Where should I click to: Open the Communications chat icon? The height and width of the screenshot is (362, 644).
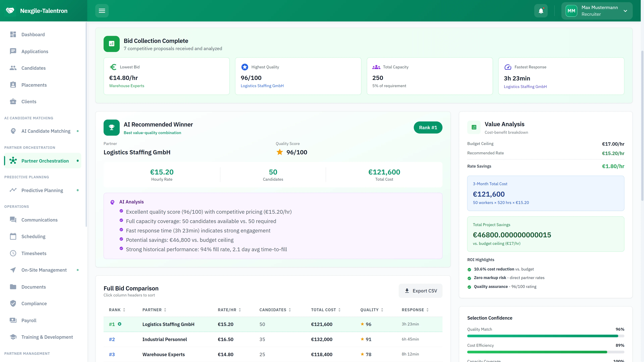[x=13, y=220]
